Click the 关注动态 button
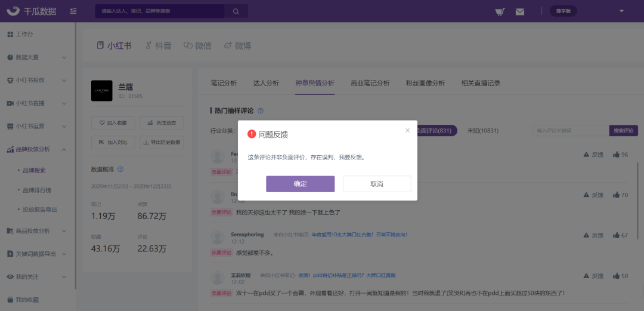 [x=162, y=122]
